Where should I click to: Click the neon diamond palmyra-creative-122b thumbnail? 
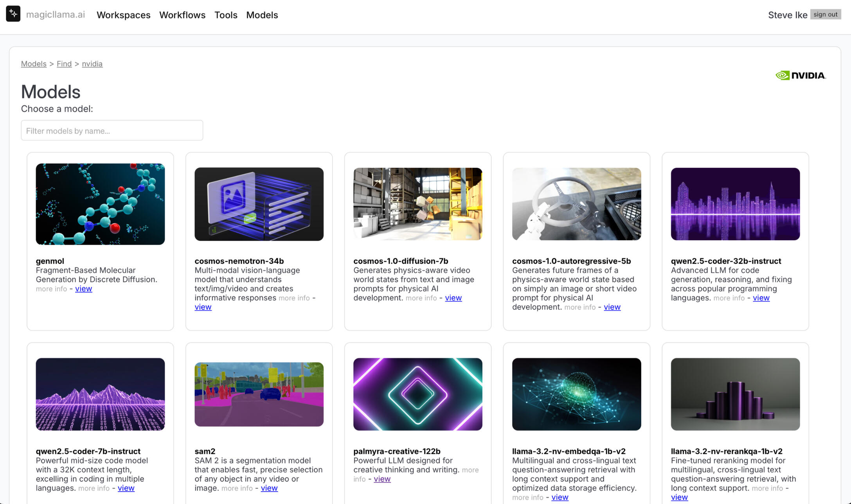(x=417, y=394)
